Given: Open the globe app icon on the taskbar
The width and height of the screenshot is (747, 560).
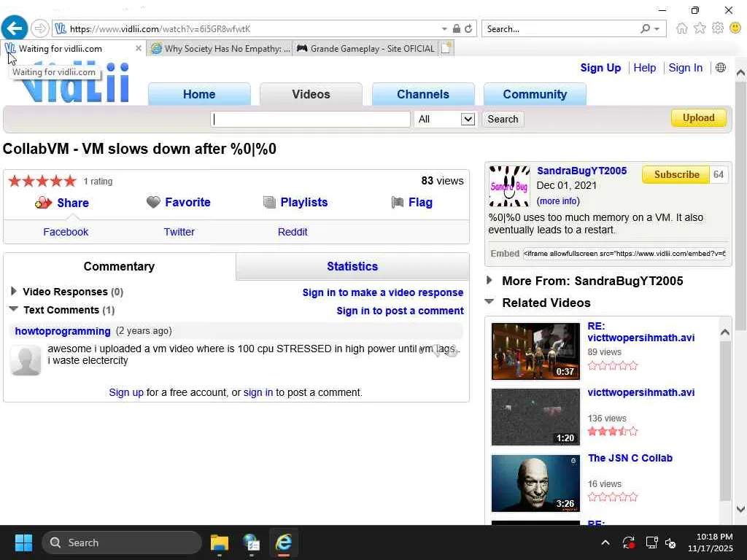Looking at the screenshot, I should 251,542.
